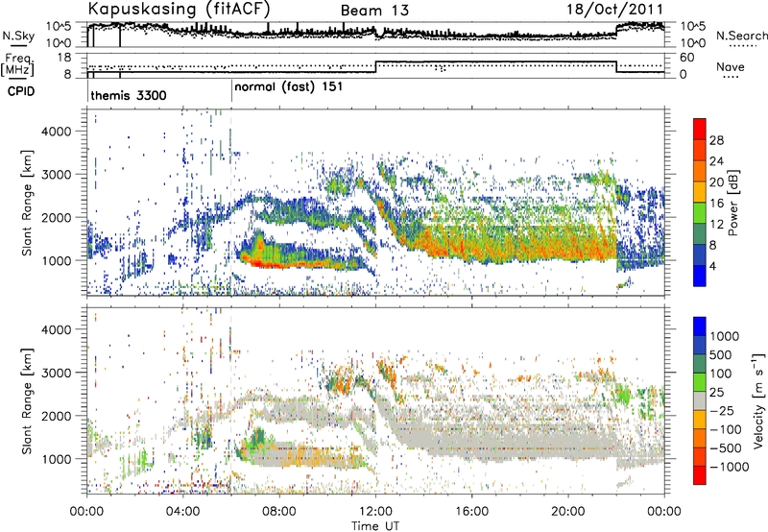Click the 'normal (fast) 151' CPID text
The width and height of the screenshot is (768, 532).
click(289, 87)
